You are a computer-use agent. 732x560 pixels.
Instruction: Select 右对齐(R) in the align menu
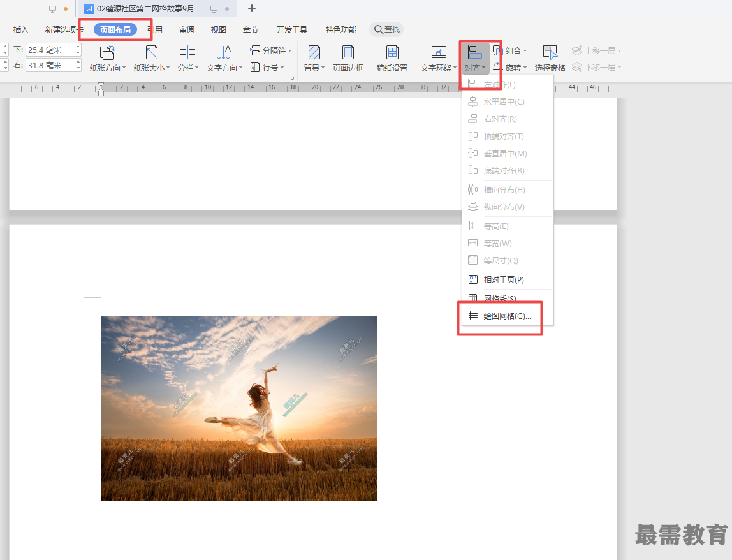(x=508, y=119)
